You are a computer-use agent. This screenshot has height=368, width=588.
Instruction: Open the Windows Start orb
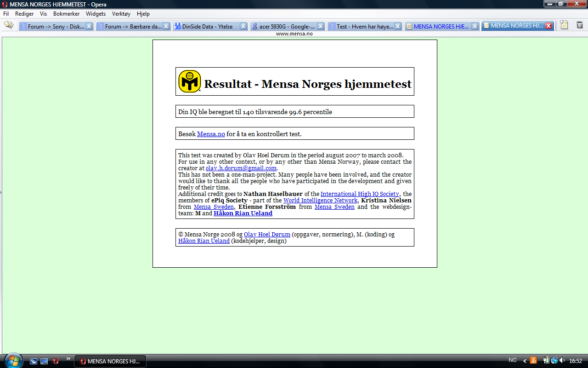coord(13,360)
